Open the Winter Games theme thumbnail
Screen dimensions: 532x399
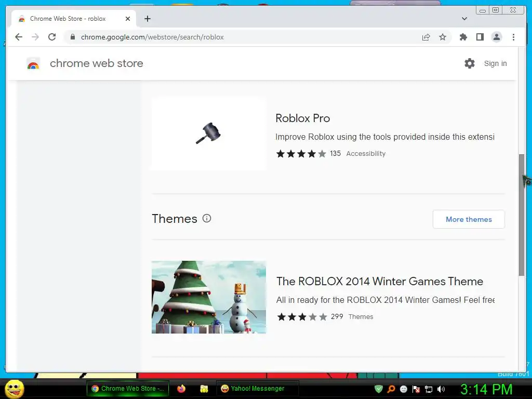(x=209, y=297)
